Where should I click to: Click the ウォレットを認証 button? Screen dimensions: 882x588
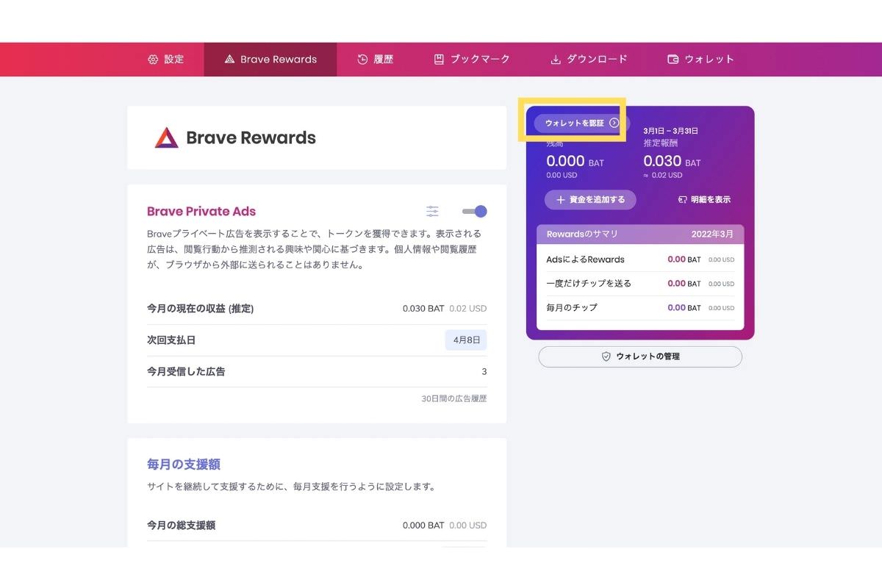(581, 123)
